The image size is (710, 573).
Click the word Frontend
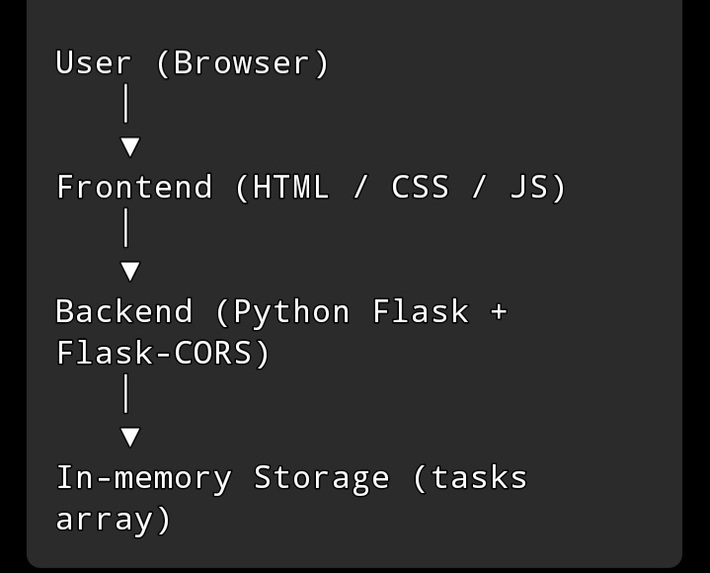pyautogui.click(x=134, y=187)
